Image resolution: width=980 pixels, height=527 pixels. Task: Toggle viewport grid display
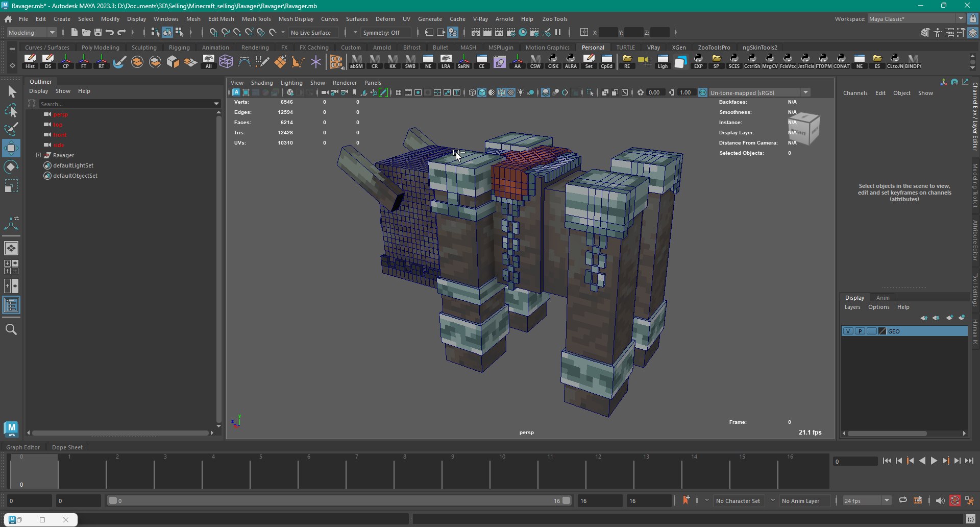(399, 92)
